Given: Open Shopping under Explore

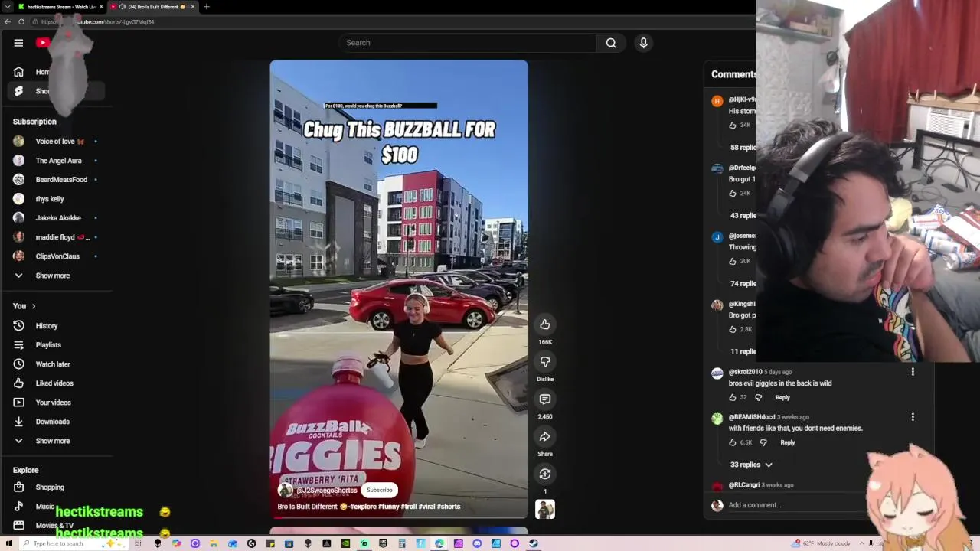Looking at the screenshot, I should 50,487.
